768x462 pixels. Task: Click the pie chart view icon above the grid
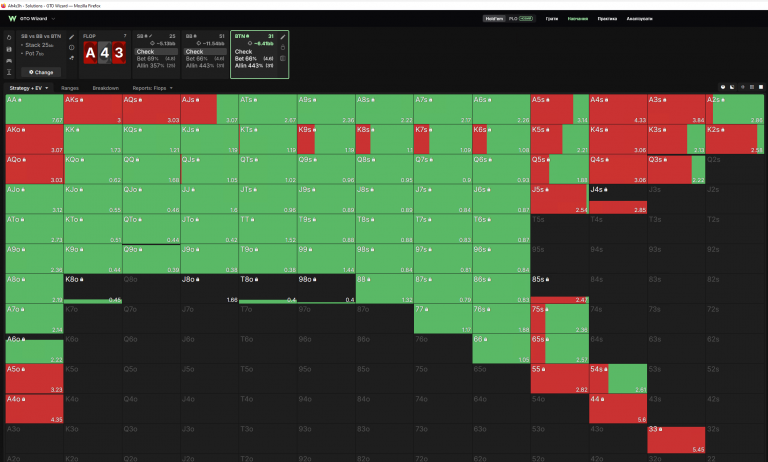coord(722,87)
